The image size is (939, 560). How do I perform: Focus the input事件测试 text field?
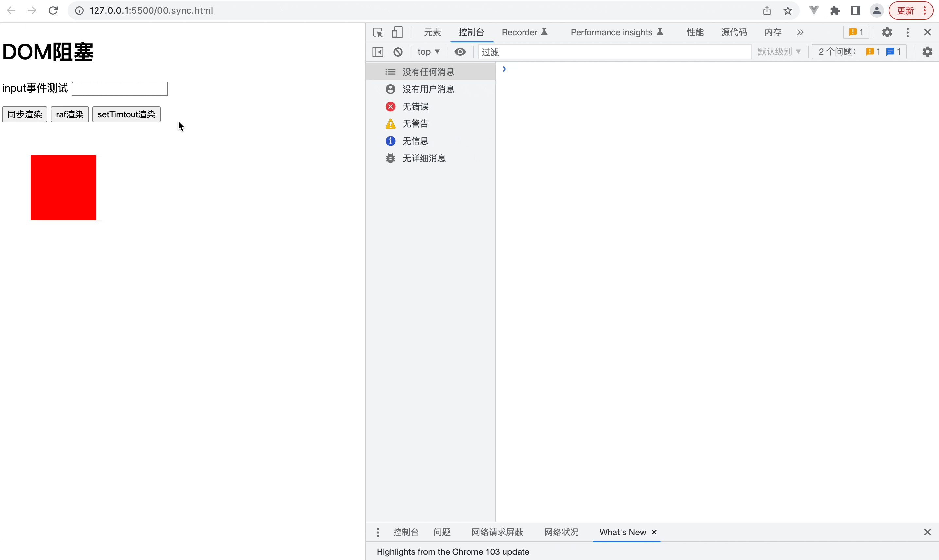click(120, 89)
